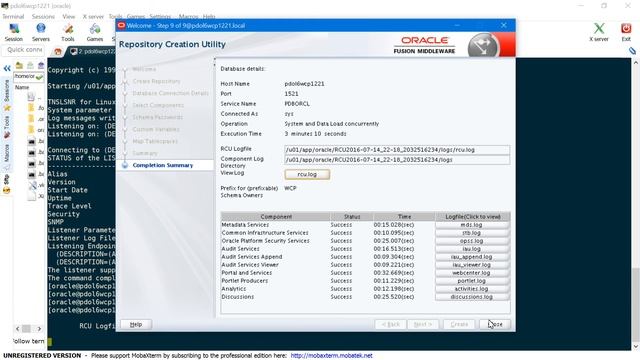This screenshot has height=360, width=640.
Task: Click the sftp go-up folder icon
Action: [19, 65]
